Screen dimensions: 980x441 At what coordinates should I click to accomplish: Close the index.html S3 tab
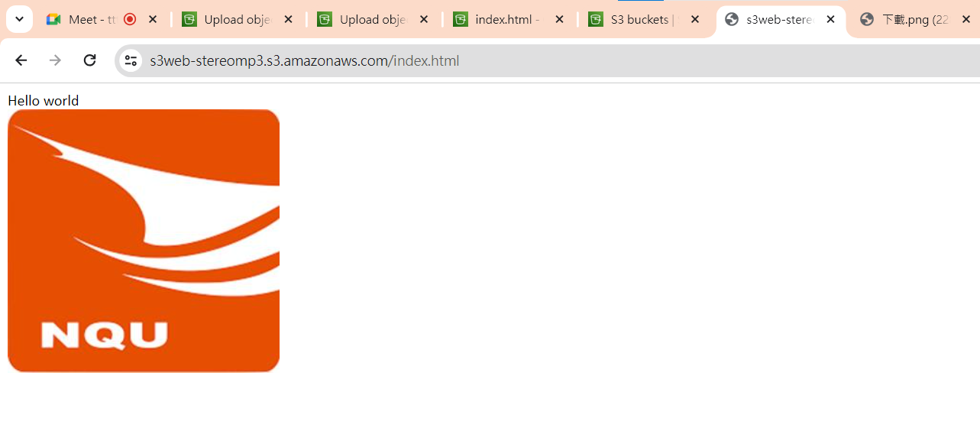point(559,19)
